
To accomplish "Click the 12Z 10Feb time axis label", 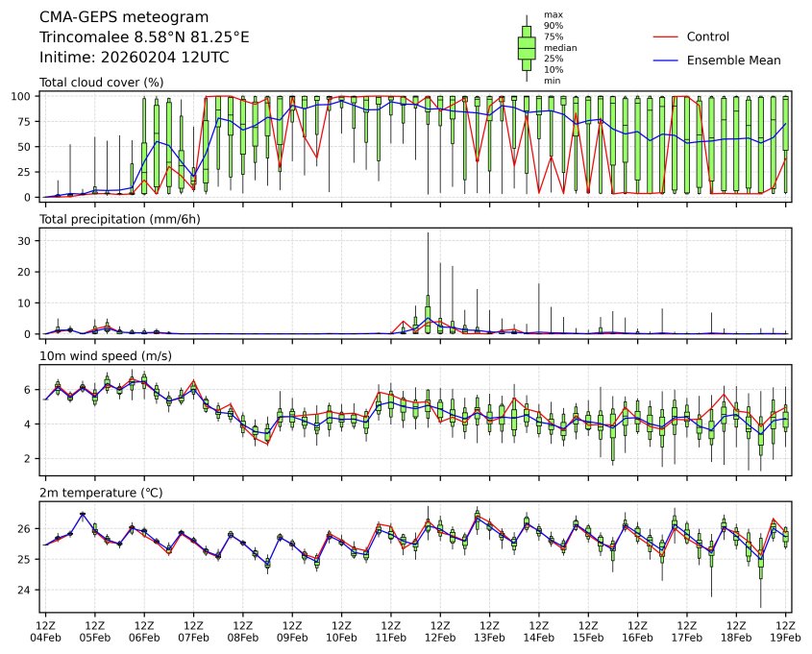I will click(x=341, y=631).
